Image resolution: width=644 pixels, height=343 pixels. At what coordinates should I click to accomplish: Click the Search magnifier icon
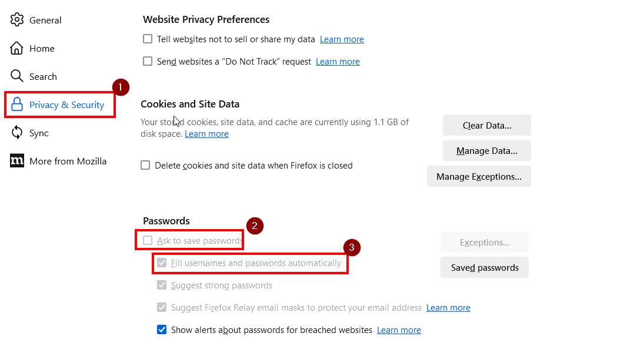tap(17, 76)
